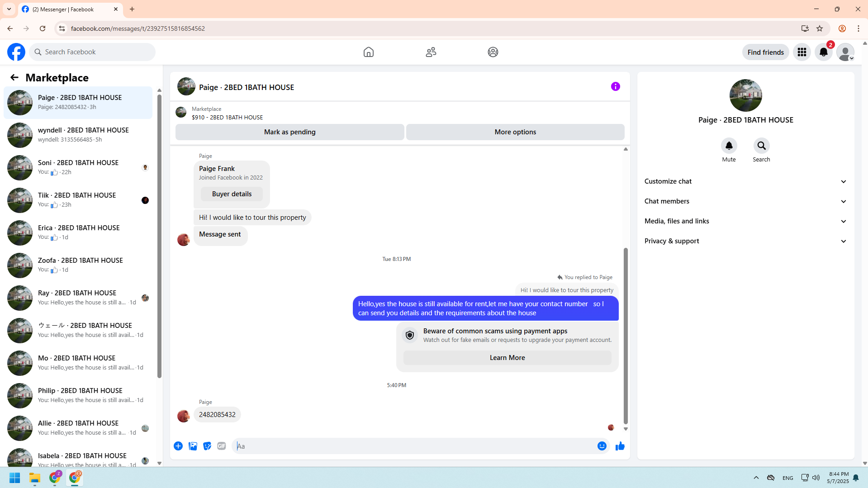Attach a photo file icon

(193, 446)
